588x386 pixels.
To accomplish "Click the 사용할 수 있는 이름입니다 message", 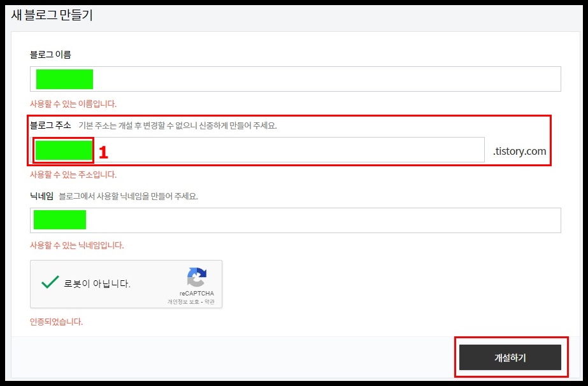I will (73, 104).
